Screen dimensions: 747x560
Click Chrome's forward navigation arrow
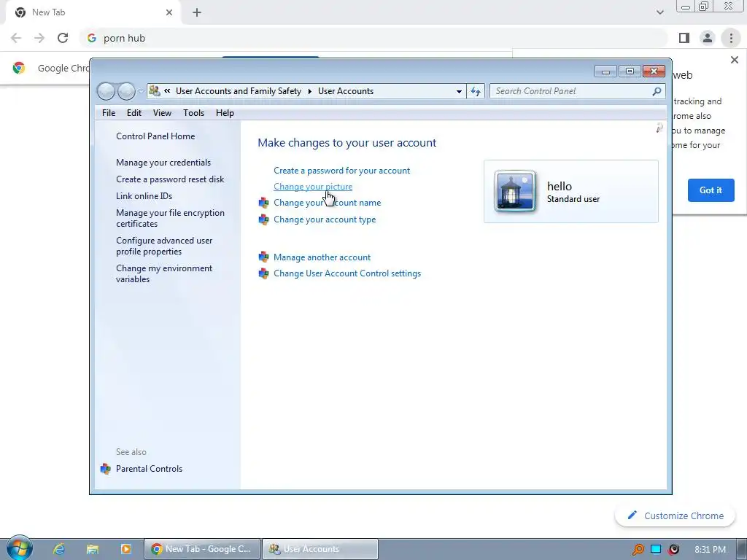coord(39,38)
